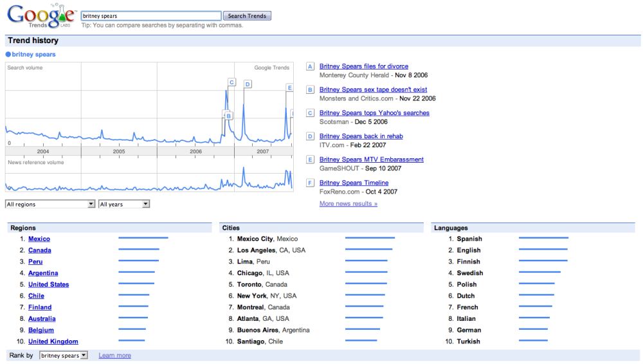This screenshot has width=643, height=364.
Task: Click the Italian language row
Action: 466,319
